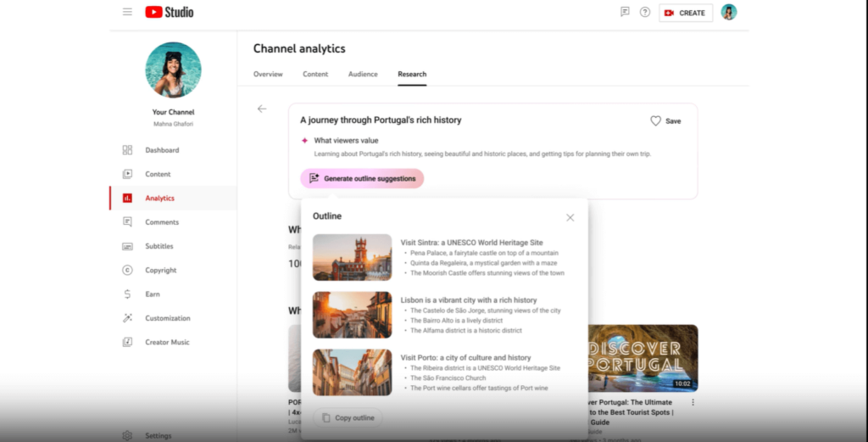Open the help question mark icon
868x442 pixels.
645,12
